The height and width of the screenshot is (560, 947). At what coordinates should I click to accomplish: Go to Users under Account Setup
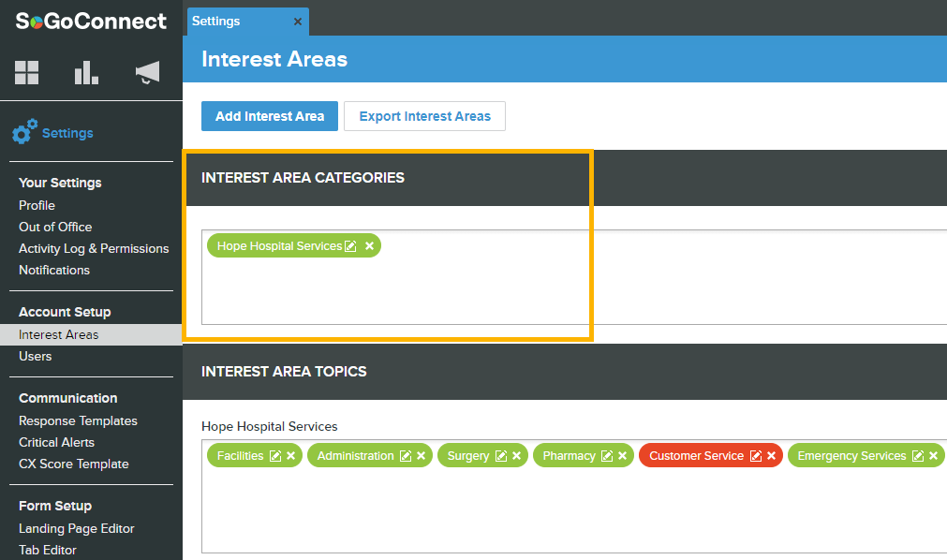click(35, 357)
